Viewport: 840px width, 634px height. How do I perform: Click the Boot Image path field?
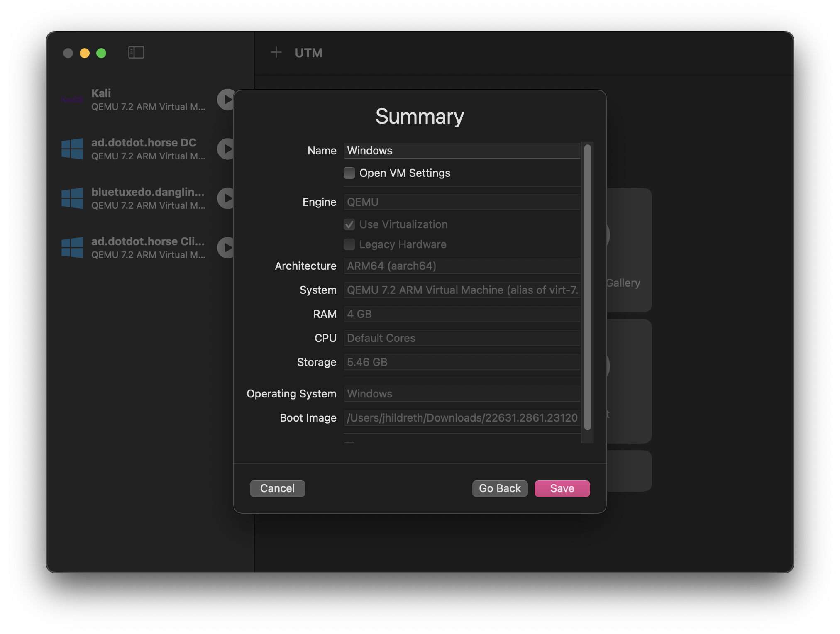[x=462, y=418]
